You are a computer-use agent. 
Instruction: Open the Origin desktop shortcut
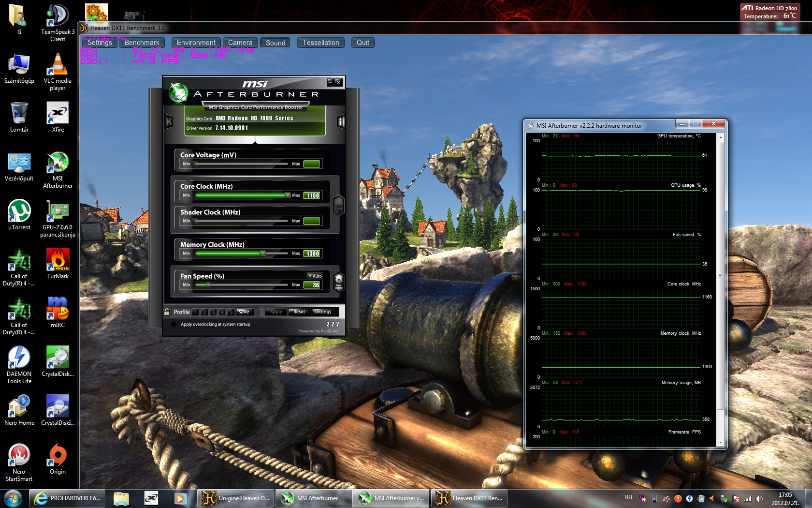point(58,459)
